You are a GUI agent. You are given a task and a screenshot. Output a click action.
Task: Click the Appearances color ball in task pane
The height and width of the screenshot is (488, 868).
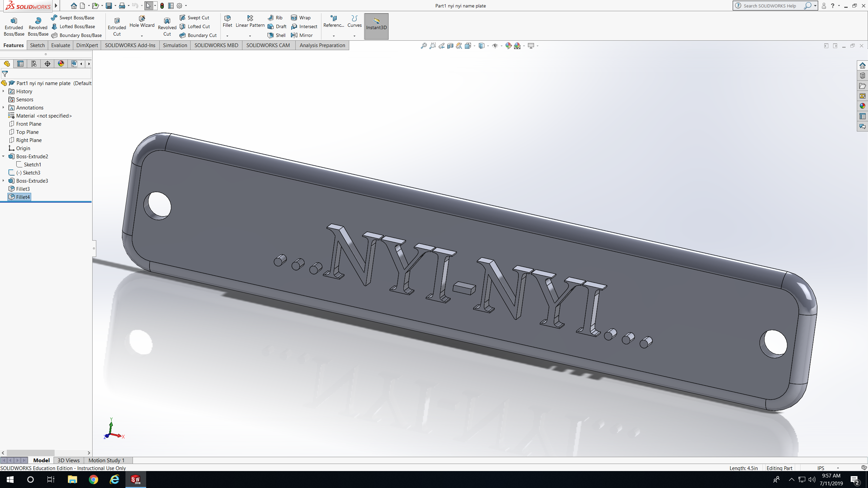coord(862,106)
